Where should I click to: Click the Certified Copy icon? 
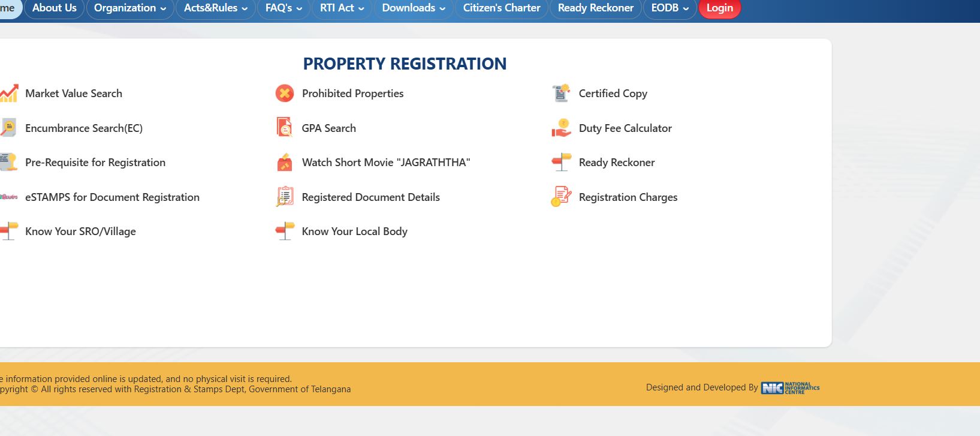coord(561,94)
